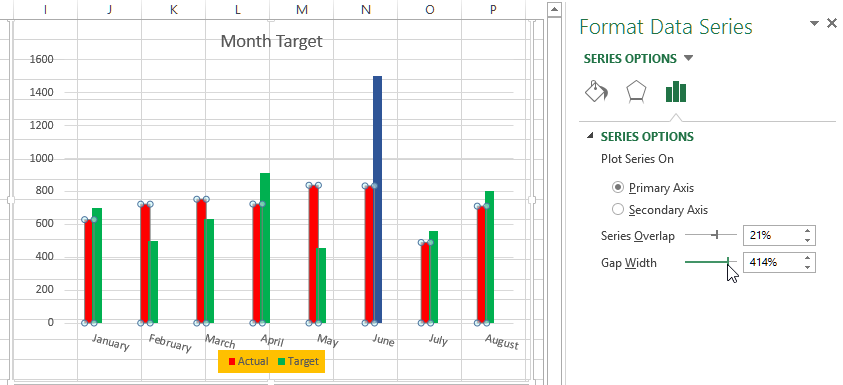The height and width of the screenshot is (385, 843).
Task: Open the SERIES OPTIONS header dropdown
Action: [689, 58]
